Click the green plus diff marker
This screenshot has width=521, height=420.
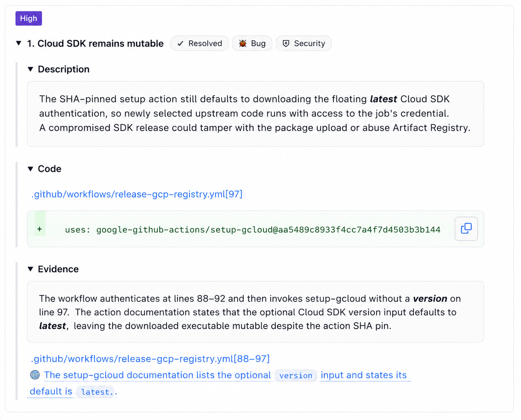coord(40,229)
